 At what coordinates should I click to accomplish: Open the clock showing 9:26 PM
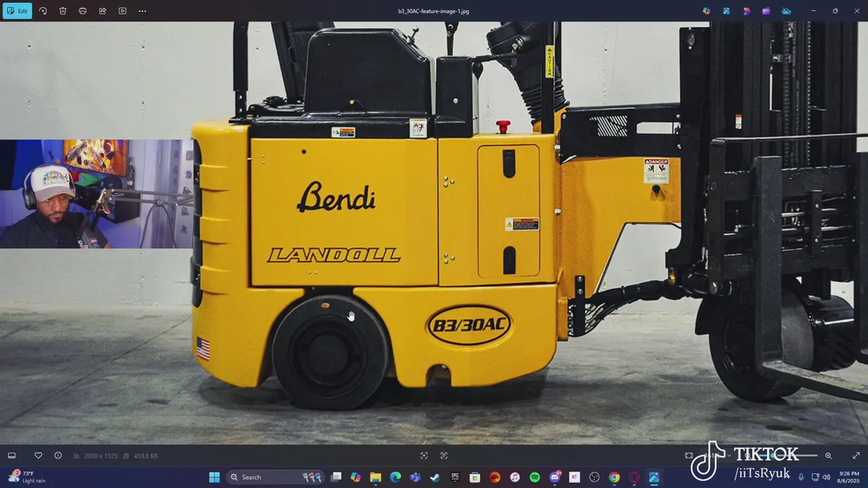point(849,477)
